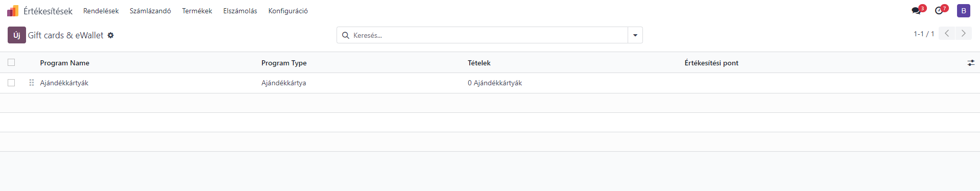Open the Konfiguráció menu
This screenshot has height=191, width=980.
point(288,11)
